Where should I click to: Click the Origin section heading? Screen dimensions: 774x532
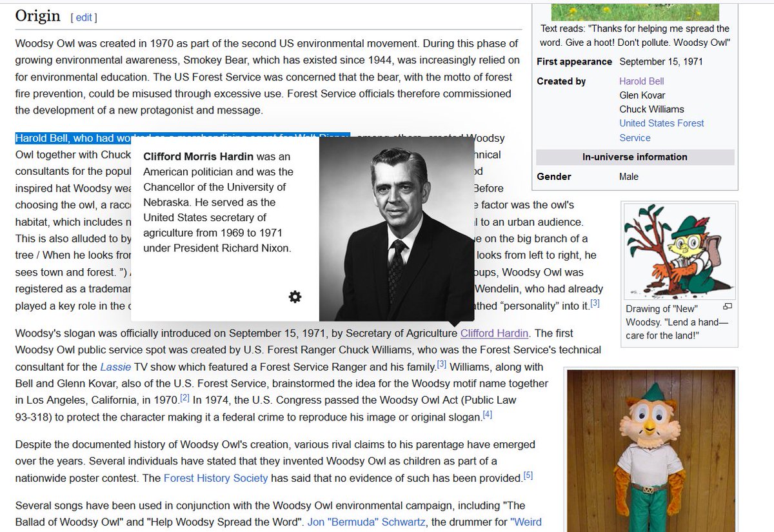[x=37, y=16]
